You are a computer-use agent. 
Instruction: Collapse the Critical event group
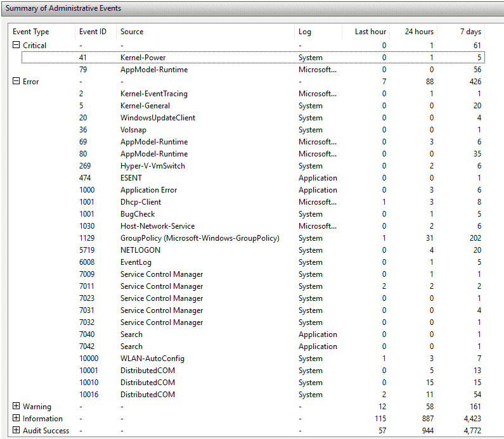point(16,45)
